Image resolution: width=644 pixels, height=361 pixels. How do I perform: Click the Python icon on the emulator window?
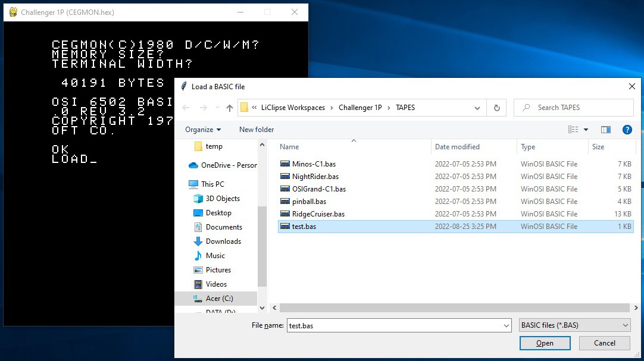point(13,12)
